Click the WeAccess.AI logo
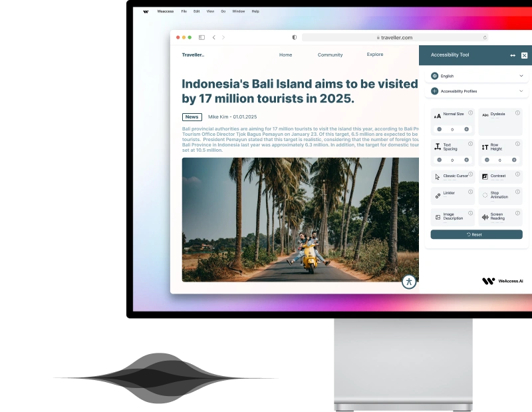The image size is (532, 412). 502,281
